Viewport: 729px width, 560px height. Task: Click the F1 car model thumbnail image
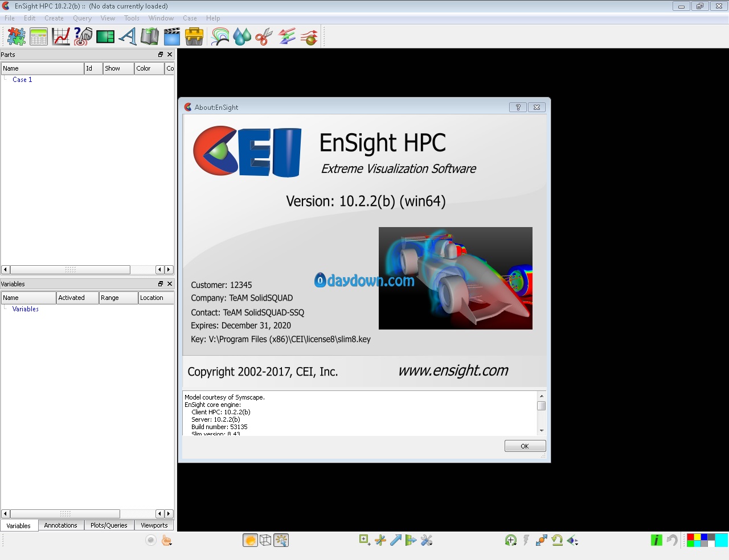tap(456, 278)
